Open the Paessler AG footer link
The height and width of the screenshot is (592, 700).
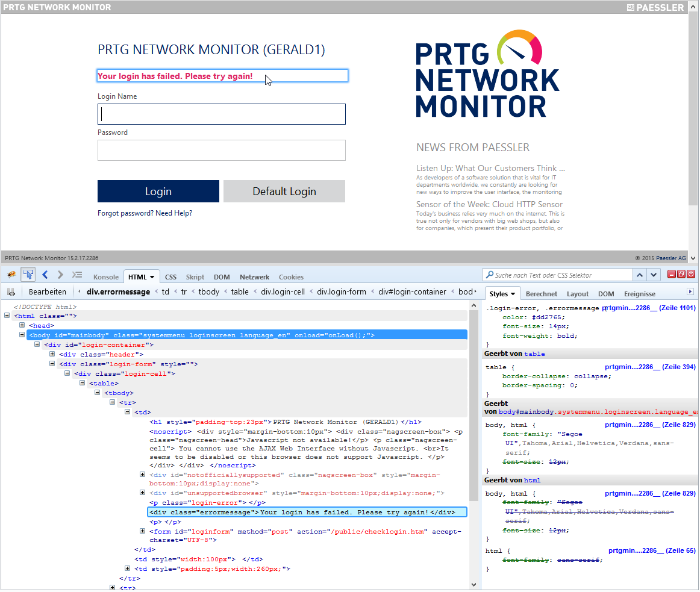[x=671, y=258]
